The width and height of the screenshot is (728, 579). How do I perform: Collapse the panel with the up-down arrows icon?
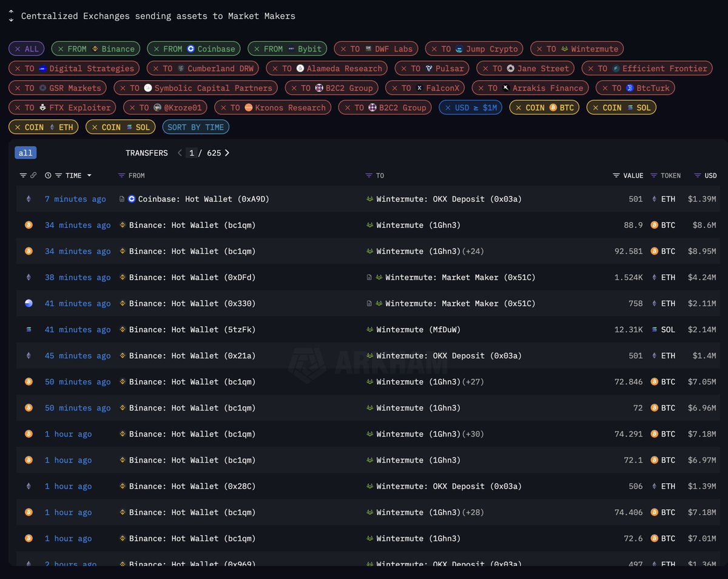pos(11,16)
